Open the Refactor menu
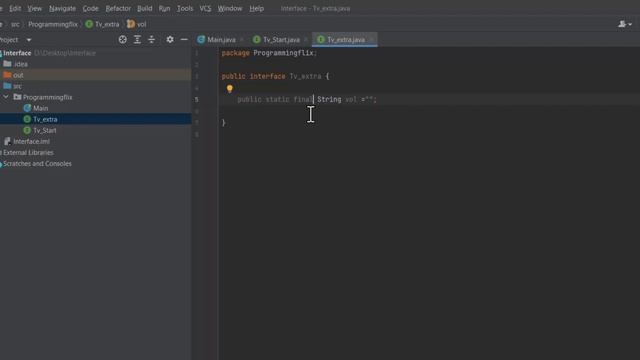The width and height of the screenshot is (640, 360). [118, 9]
